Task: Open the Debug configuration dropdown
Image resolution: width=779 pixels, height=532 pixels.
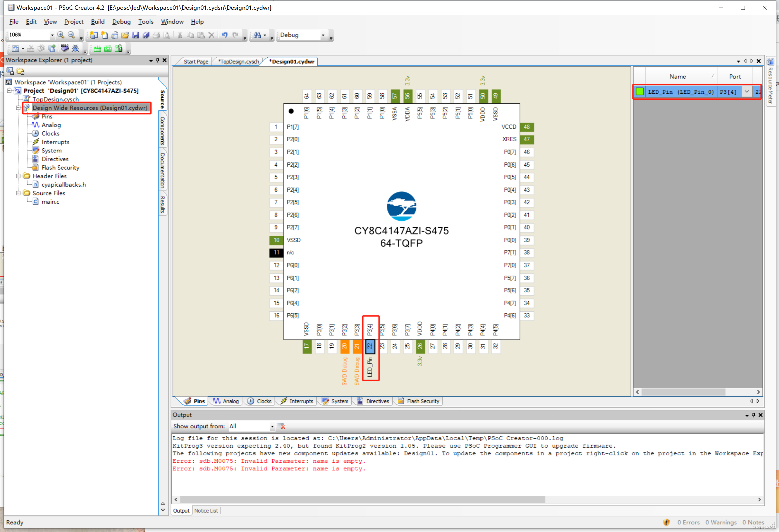Action: (x=323, y=35)
